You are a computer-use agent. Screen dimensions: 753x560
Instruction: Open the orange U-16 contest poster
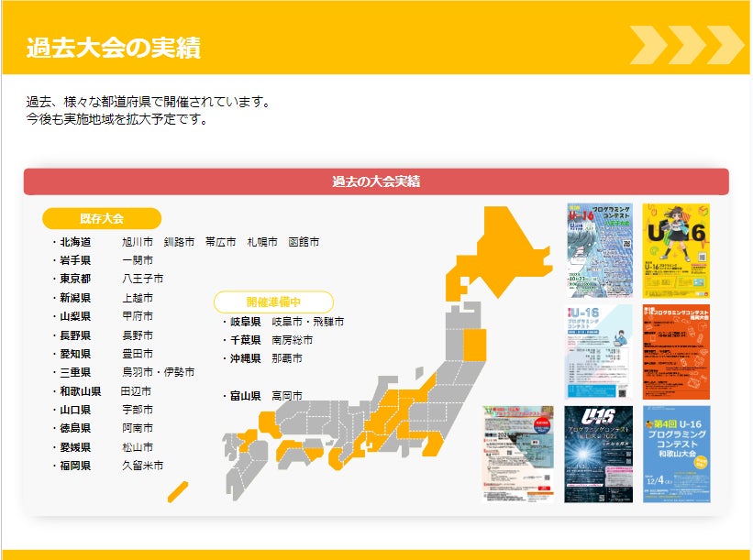[676, 351]
